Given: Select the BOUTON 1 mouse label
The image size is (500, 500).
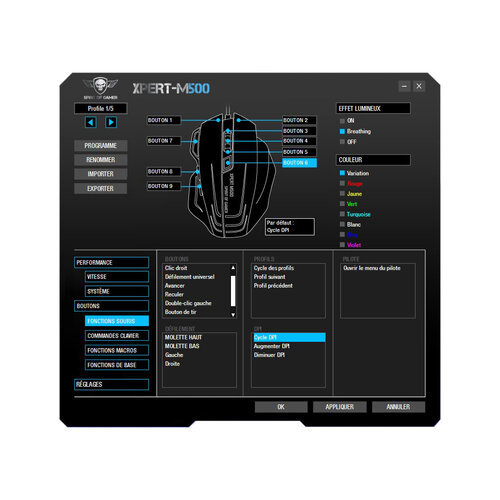Looking at the screenshot, I should point(164,120).
